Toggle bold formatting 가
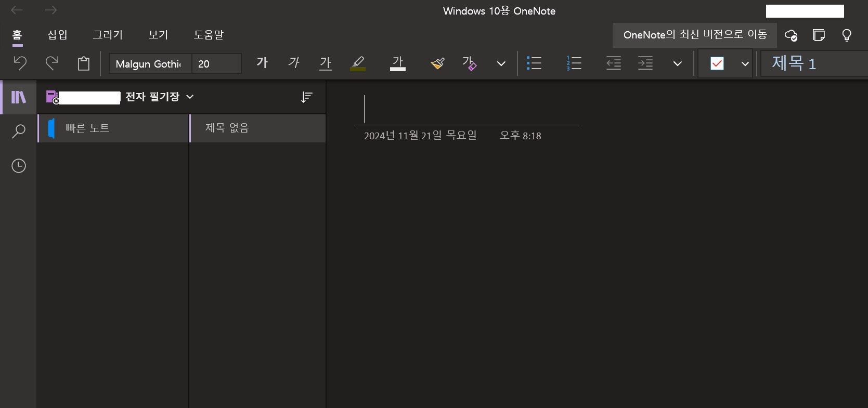868x408 pixels. point(262,63)
